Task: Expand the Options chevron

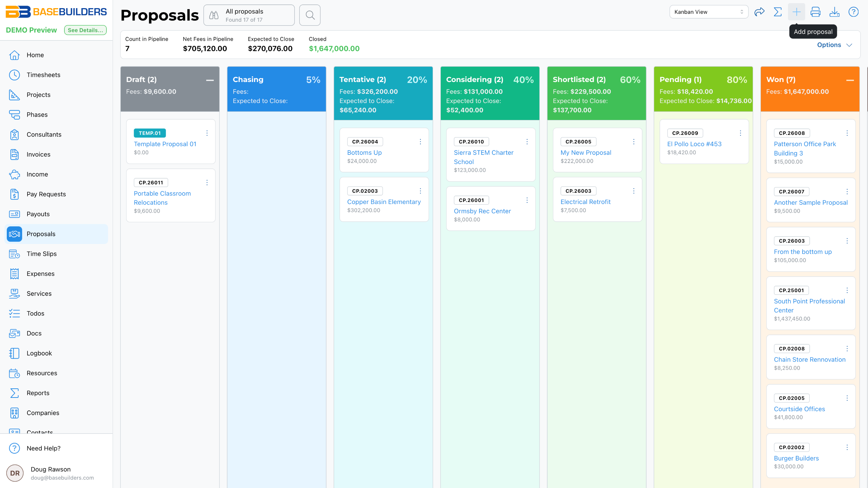Action: tap(849, 45)
